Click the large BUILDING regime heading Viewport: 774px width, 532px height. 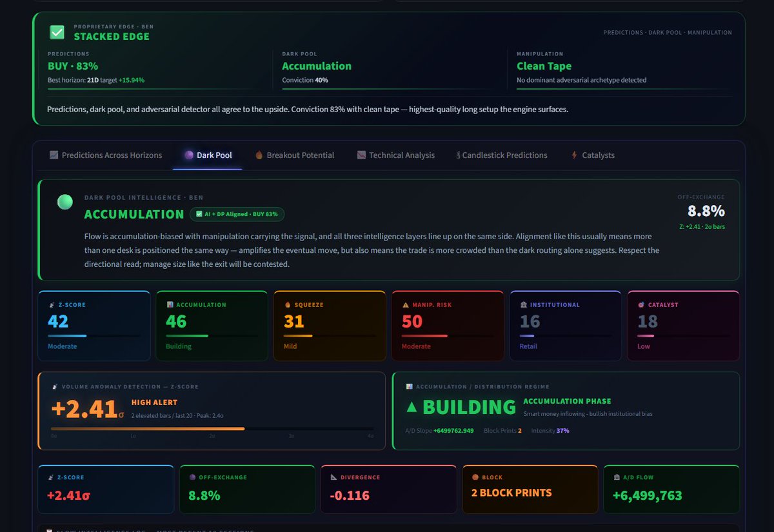[x=470, y=407]
